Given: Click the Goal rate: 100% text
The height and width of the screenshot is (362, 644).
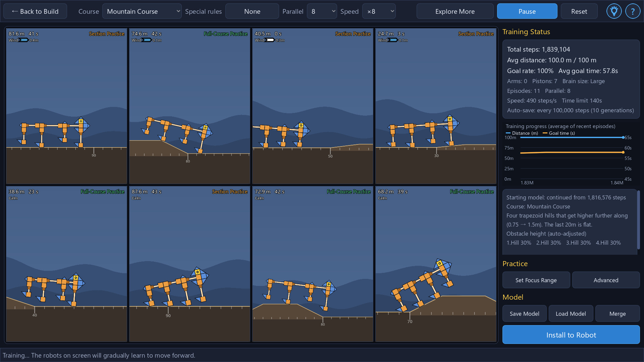Looking at the screenshot, I should [x=530, y=71].
